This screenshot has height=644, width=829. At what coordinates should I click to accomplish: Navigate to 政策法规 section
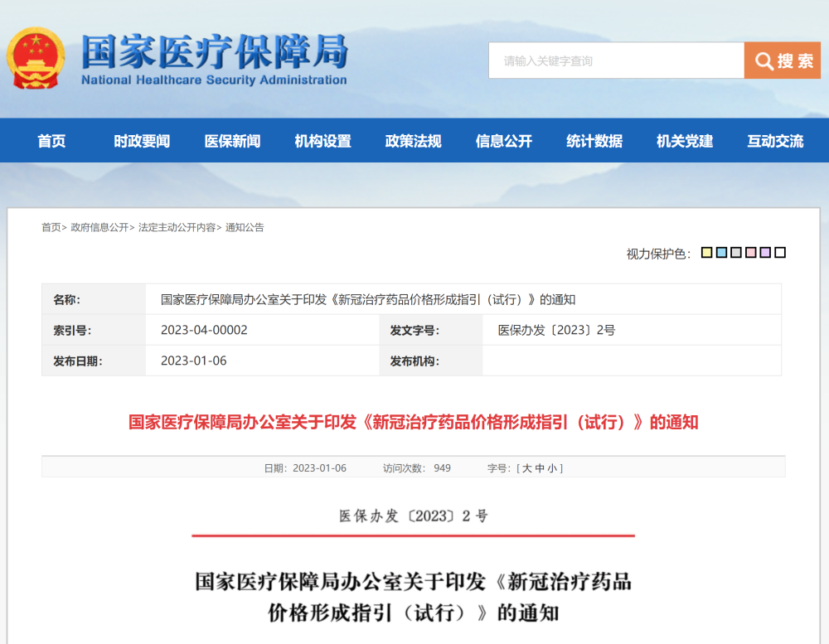[413, 141]
